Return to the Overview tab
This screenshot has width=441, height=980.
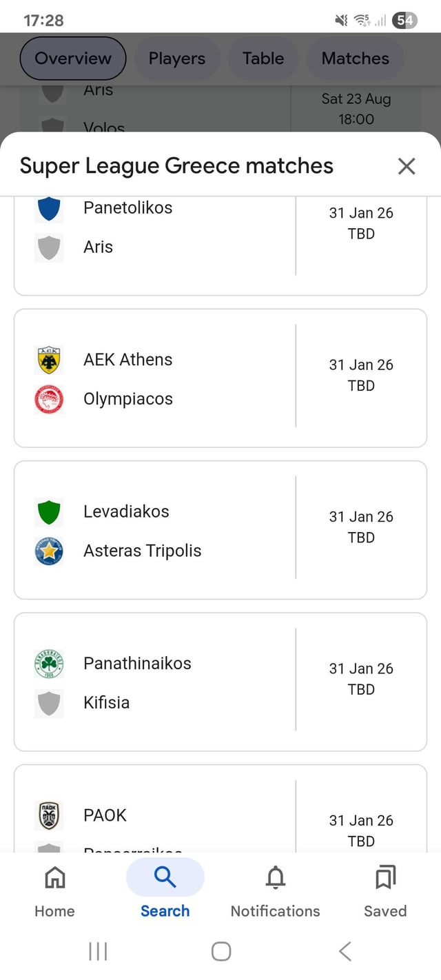tap(72, 59)
